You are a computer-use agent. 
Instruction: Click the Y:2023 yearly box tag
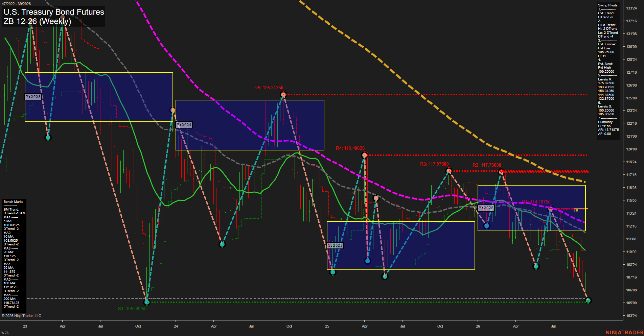click(33, 97)
